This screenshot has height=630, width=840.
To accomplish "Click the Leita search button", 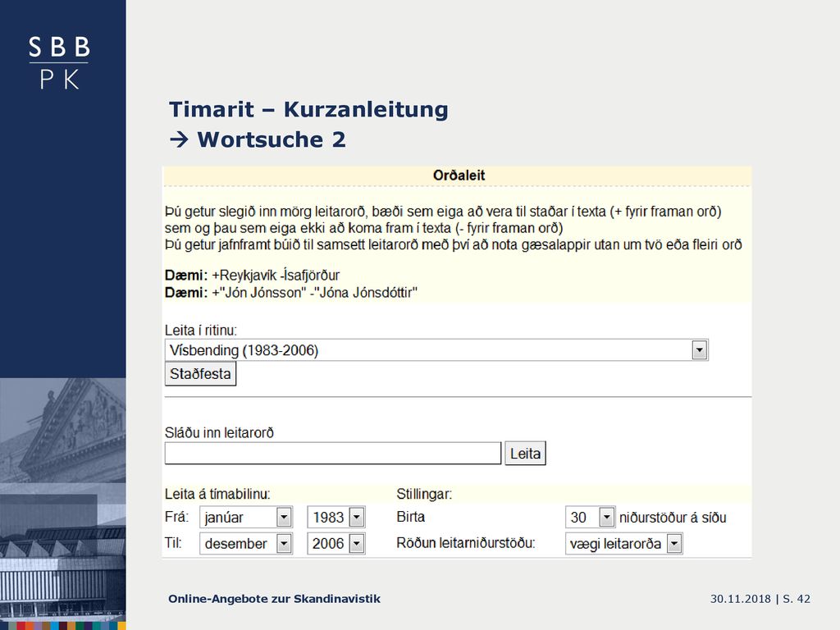I will pyautogui.click(x=525, y=453).
